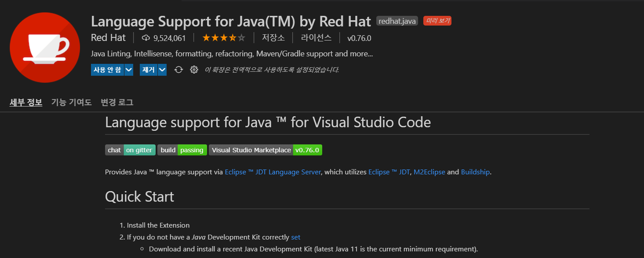This screenshot has height=258, width=644.
Task: Click the download count cloud icon
Action: coord(146,38)
